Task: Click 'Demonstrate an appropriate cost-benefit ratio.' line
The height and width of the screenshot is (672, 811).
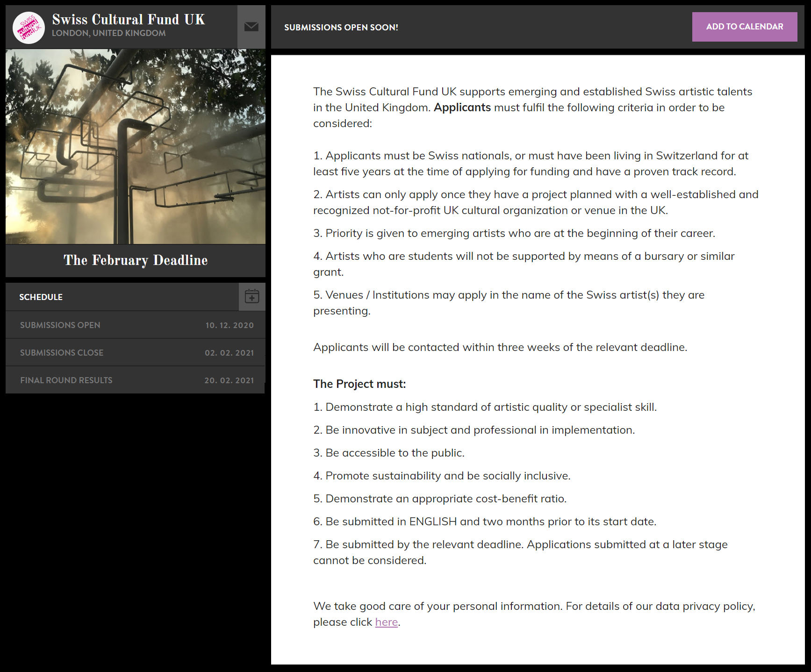Action: [440, 499]
